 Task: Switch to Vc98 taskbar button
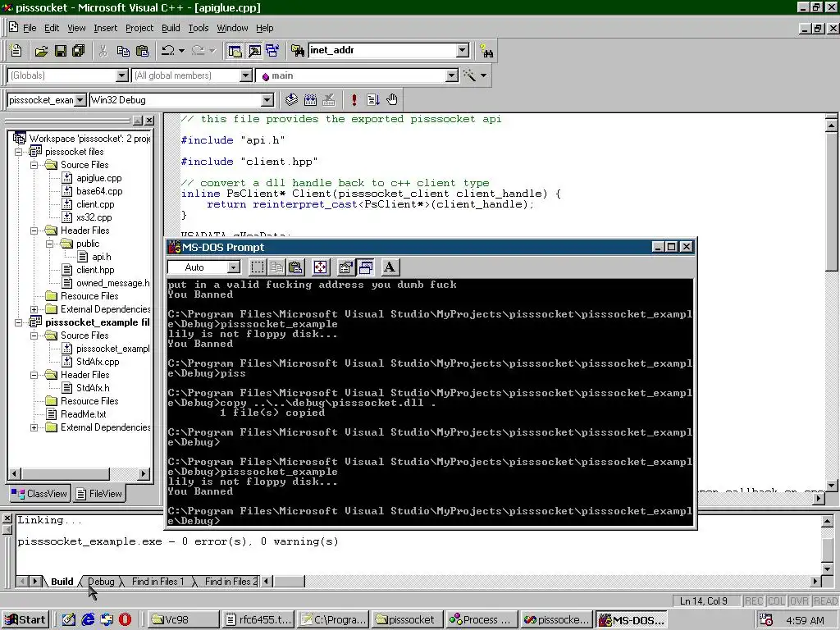click(x=184, y=620)
